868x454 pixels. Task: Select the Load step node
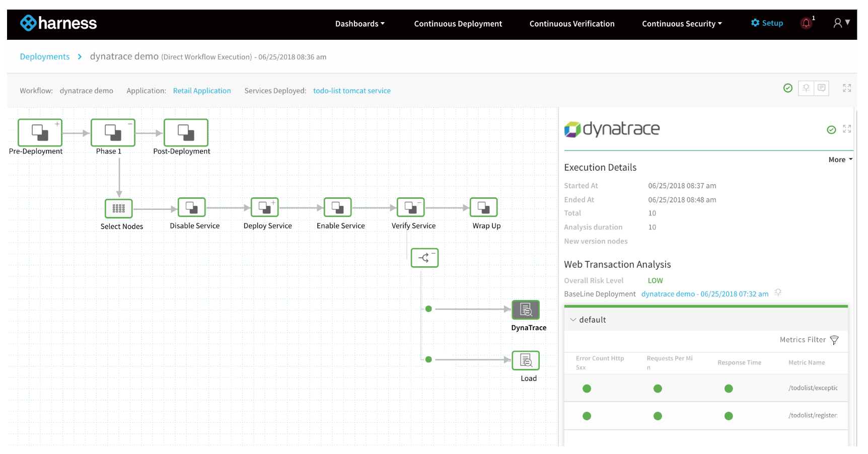526,360
